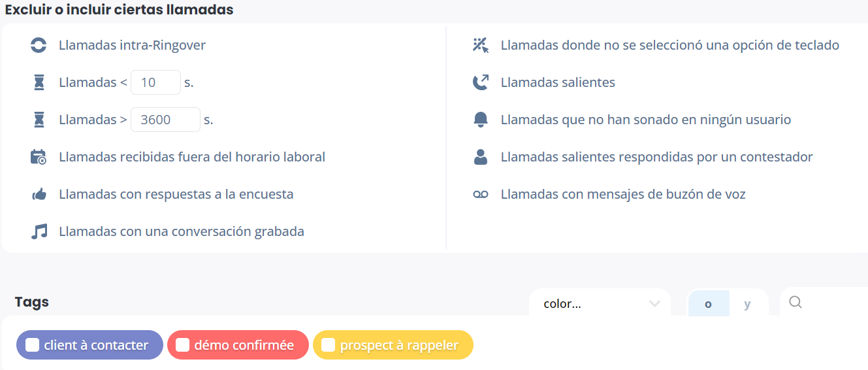Click the bell icon for calls that didn't ring

point(481,120)
